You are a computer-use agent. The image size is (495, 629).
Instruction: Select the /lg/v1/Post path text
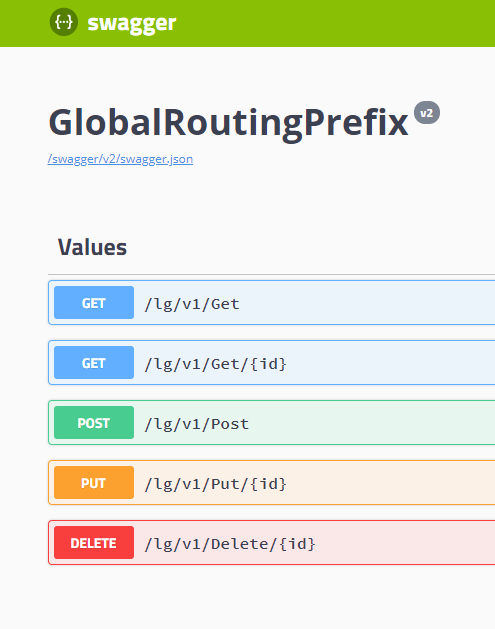[x=197, y=424]
